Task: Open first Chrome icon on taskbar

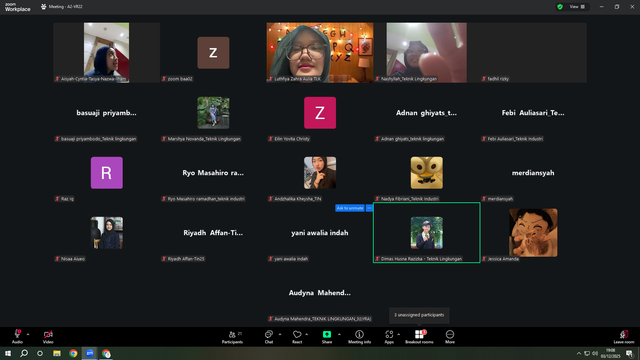Action: coord(73,353)
